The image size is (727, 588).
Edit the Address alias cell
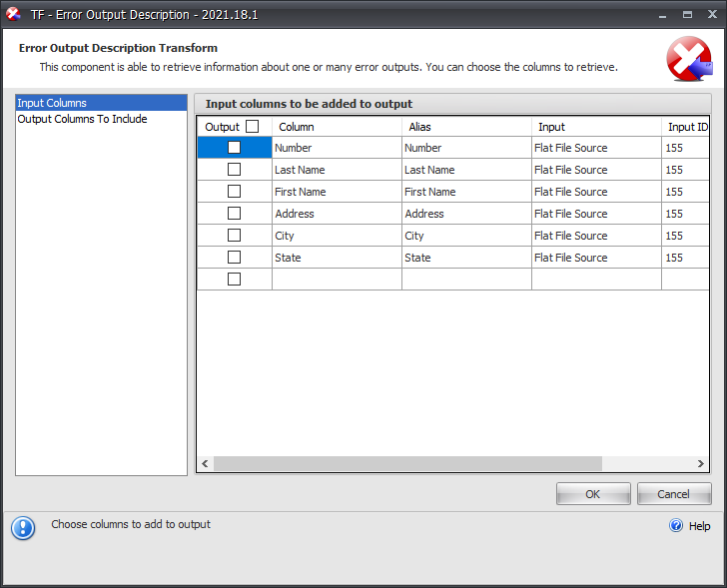466,214
